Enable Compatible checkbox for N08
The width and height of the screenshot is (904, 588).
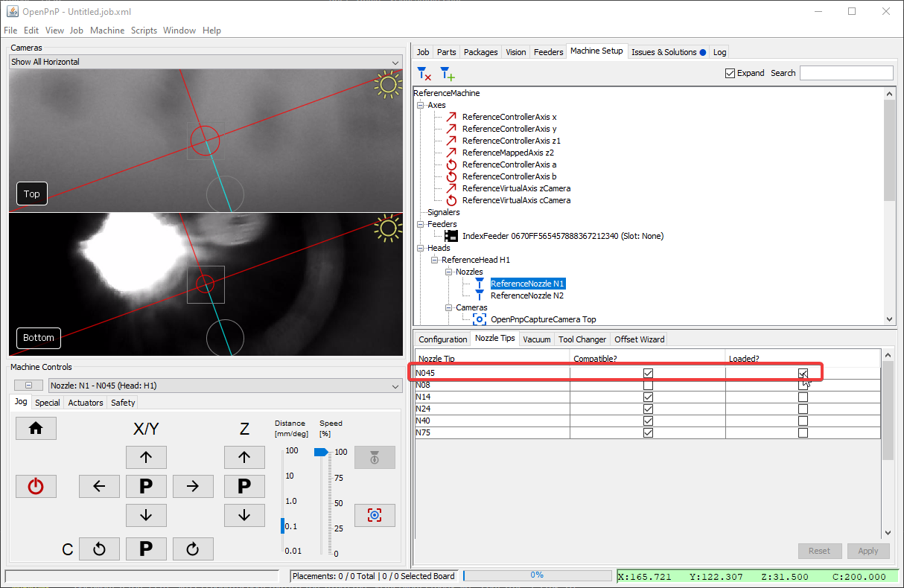(x=648, y=385)
